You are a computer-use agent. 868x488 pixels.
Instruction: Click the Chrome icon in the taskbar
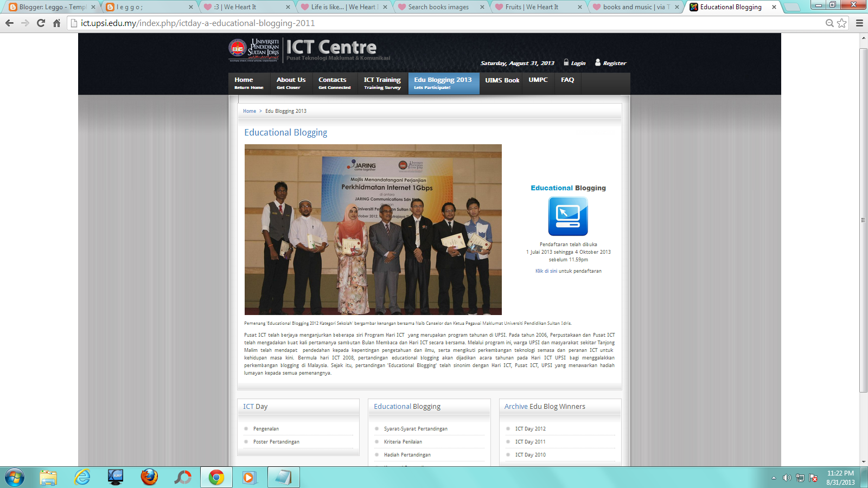tap(216, 477)
